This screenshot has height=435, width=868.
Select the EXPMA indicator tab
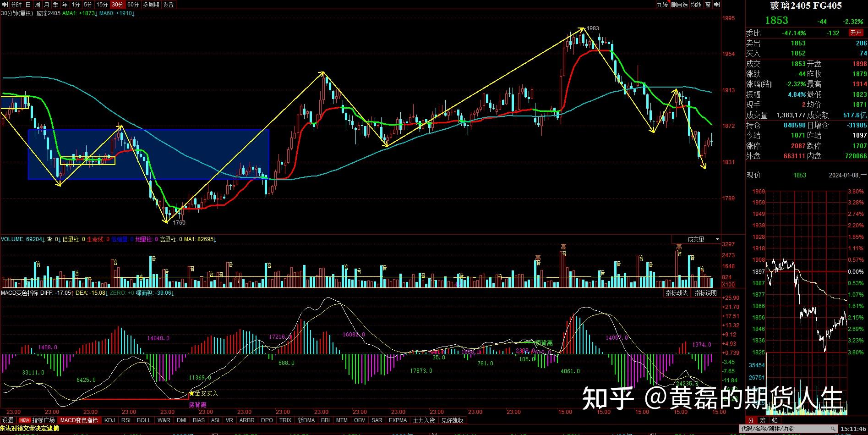click(398, 420)
